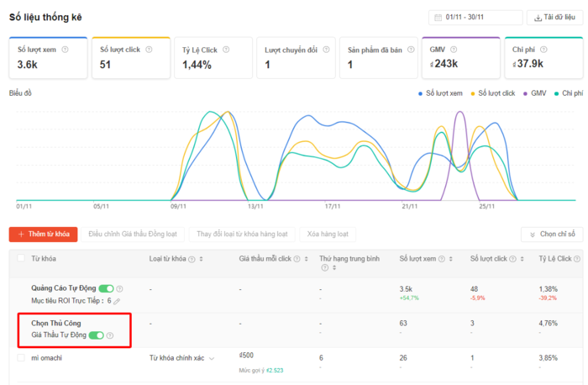The height and width of the screenshot is (385, 588).
Task: Tick the checkbox for keyword mì omachi
Action: pos(21,359)
